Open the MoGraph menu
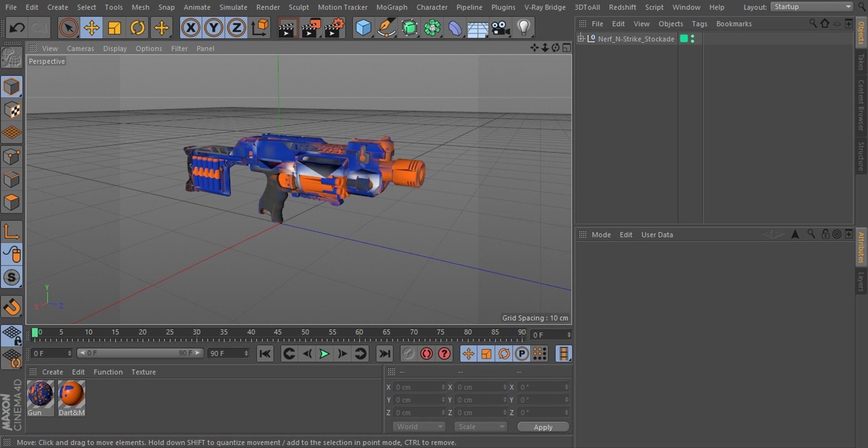The width and height of the screenshot is (868, 448). click(392, 7)
